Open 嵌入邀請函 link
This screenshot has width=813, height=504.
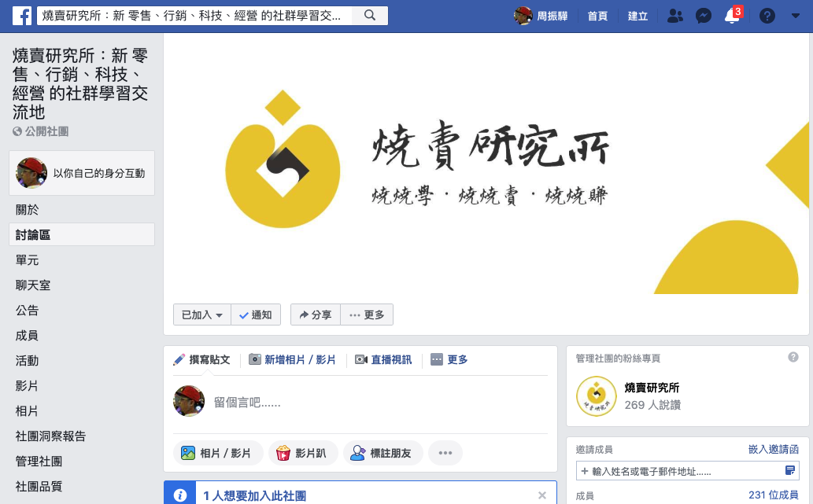pyautogui.click(x=773, y=449)
